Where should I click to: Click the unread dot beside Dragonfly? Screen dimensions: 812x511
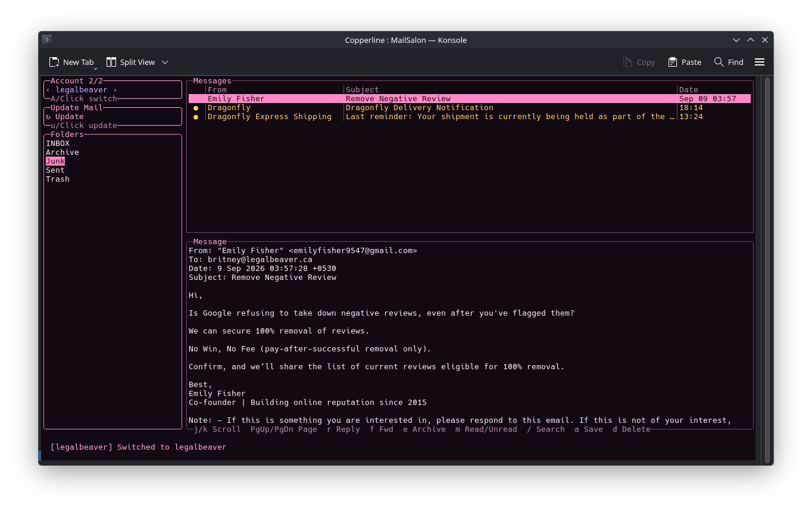[x=196, y=108]
